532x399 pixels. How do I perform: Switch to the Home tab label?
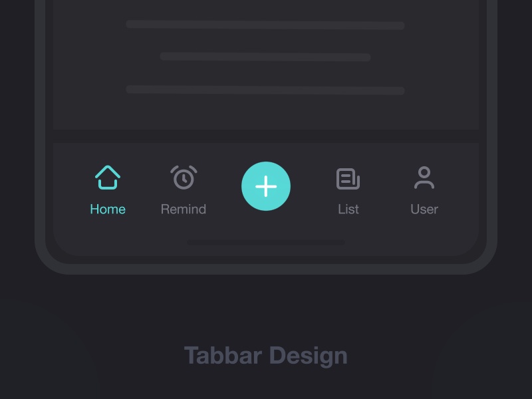click(108, 209)
